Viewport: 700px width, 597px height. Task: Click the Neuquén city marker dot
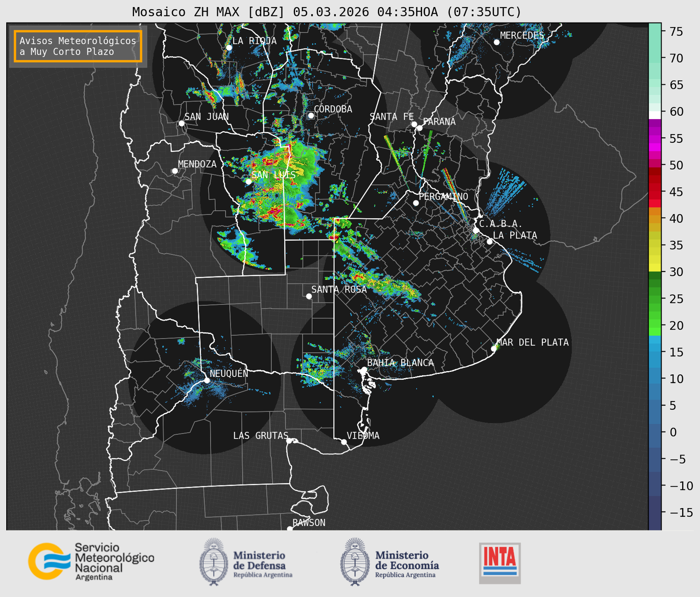pyautogui.click(x=207, y=380)
